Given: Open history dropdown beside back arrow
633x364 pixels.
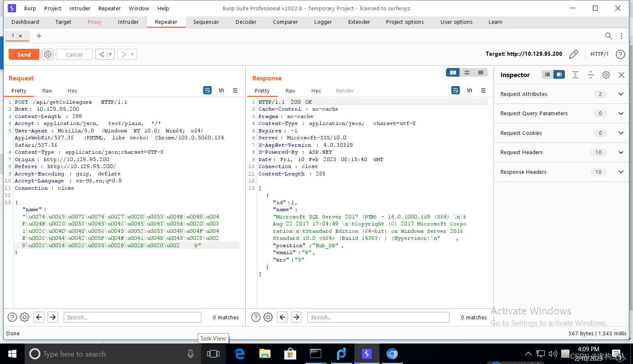Looking at the screenshot, I should pyautogui.click(x=110, y=55).
